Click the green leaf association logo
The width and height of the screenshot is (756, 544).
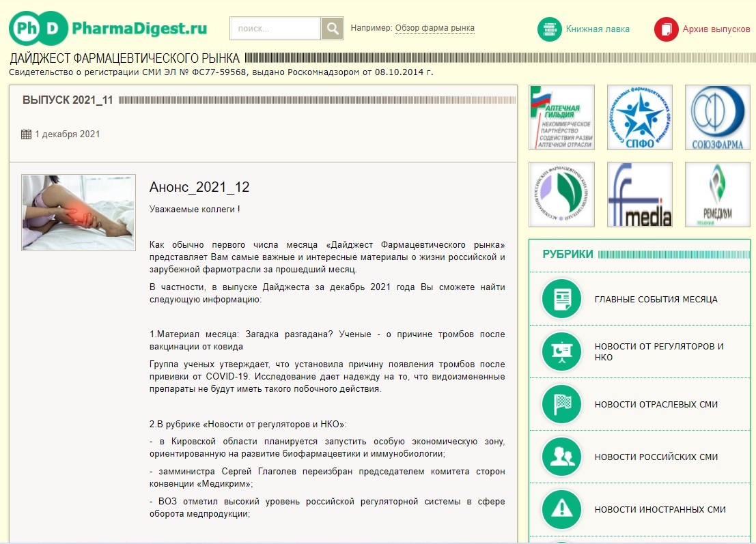(561, 195)
